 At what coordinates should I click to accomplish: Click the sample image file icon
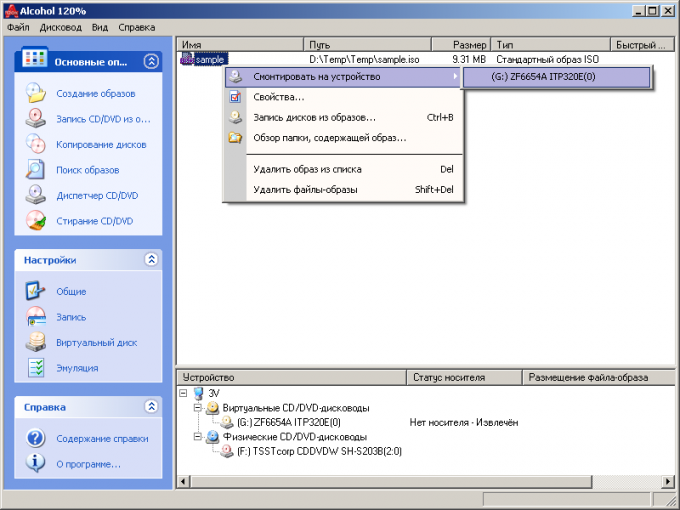click(187, 59)
